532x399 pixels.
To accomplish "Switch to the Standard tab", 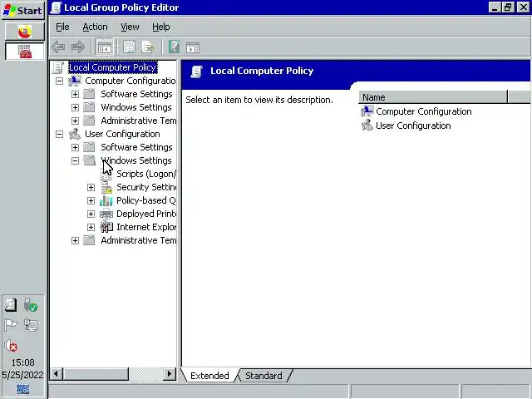I will point(264,376).
